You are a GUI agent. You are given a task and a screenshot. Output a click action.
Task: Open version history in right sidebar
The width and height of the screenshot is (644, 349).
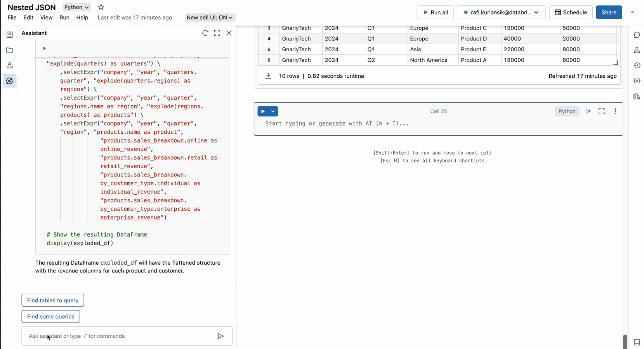[x=637, y=66]
